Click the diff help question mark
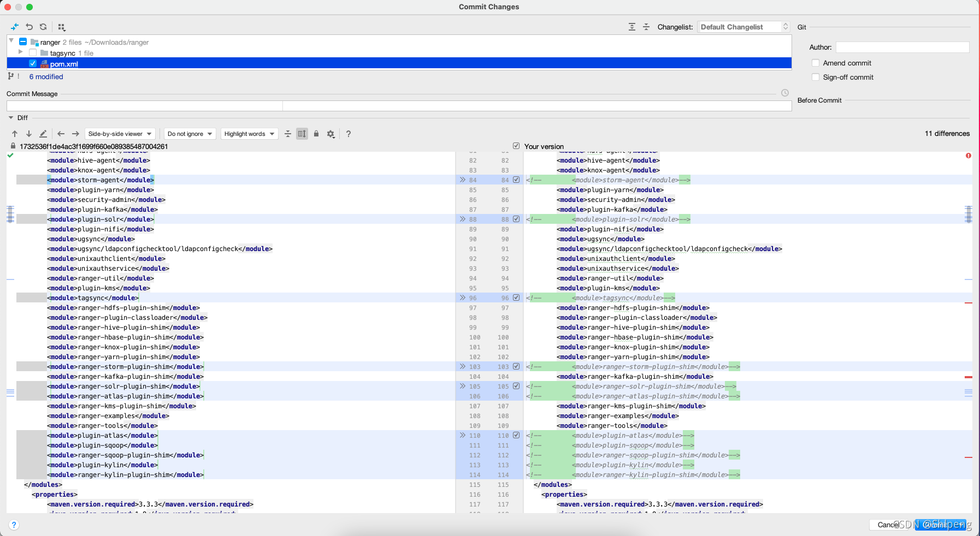Screen dimensions: 980x536 tap(349, 134)
